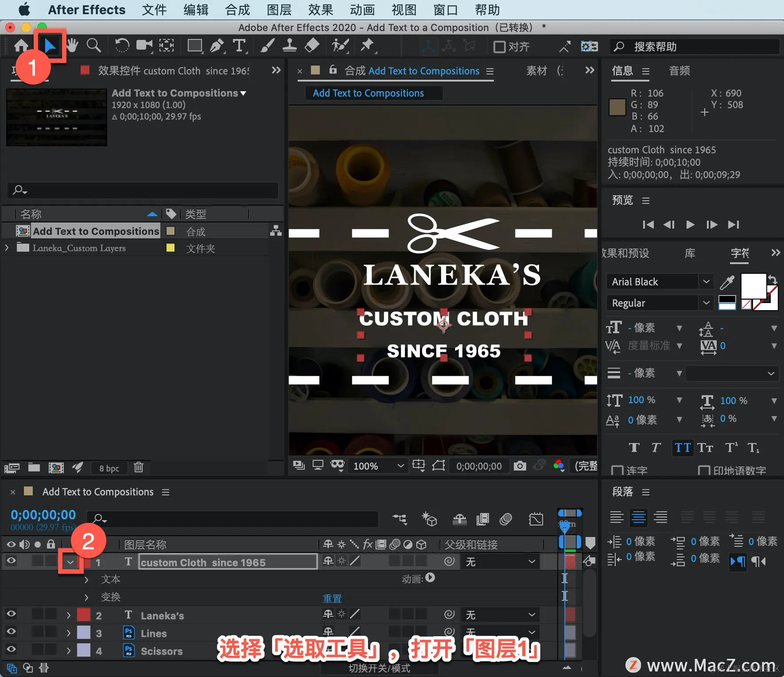Toggle the 连字 ligatures checkbox
This screenshot has height=677, width=784.
click(x=617, y=471)
